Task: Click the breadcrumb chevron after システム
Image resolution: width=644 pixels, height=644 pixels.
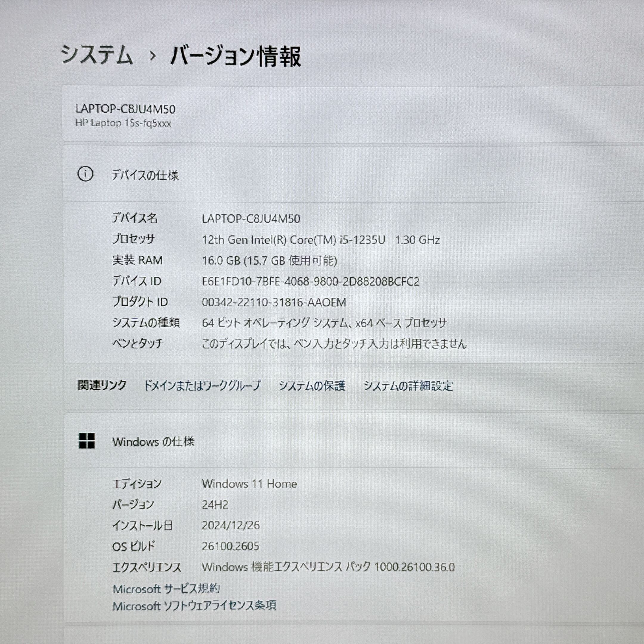Action: [x=153, y=56]
